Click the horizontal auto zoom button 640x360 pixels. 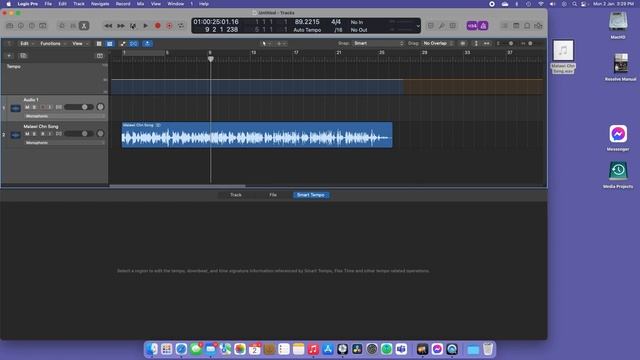[487, 43]
